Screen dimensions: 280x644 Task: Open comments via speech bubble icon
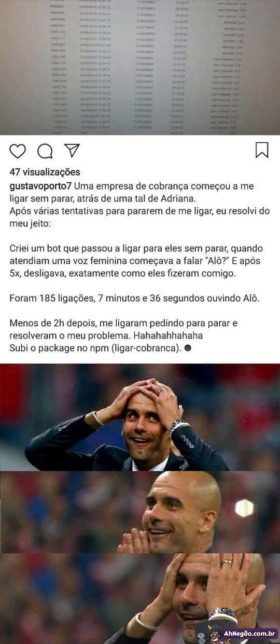pos(45,151)
